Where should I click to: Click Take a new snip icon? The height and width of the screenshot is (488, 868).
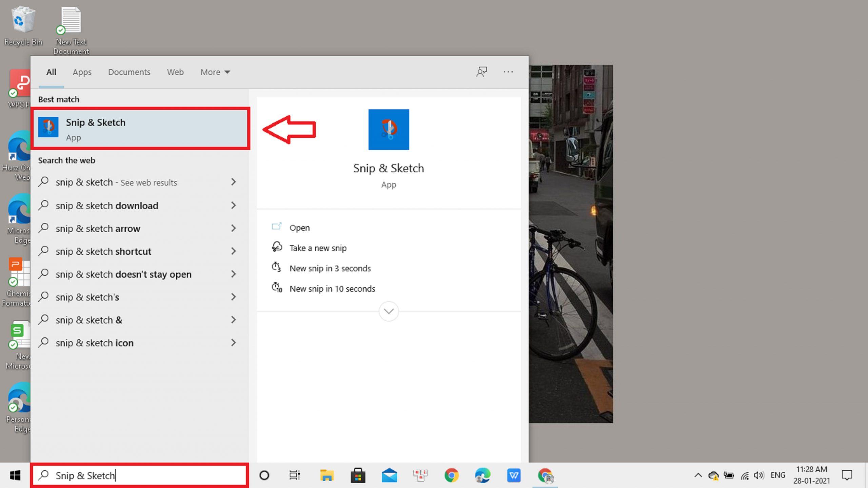(277, 247)
